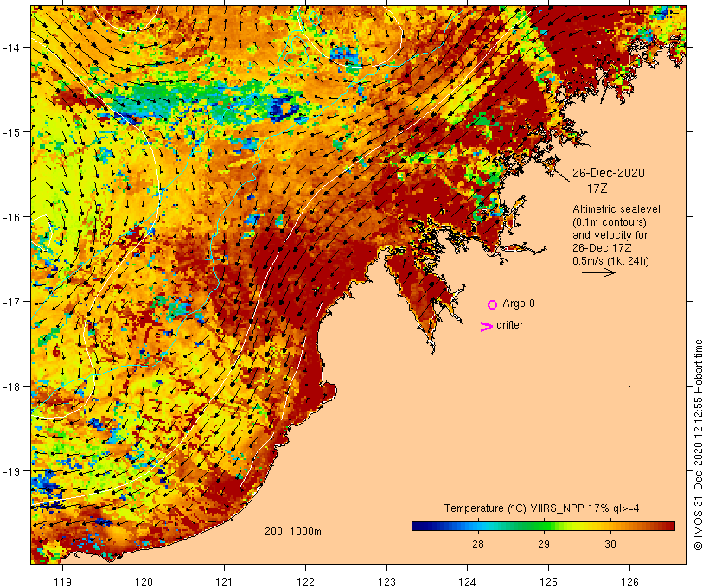Click longitude axis label '123'
Screen dimensions: 709x588
coord(386,582)
